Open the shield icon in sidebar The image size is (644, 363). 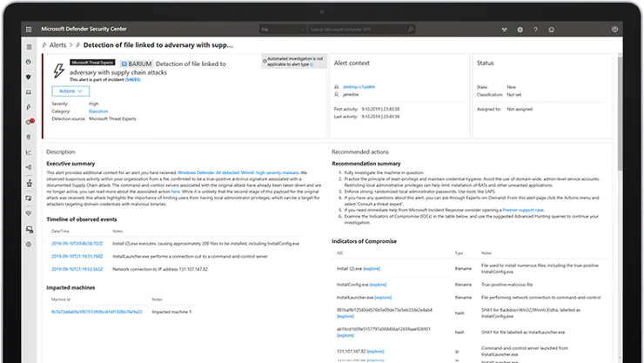pos(29,77)
